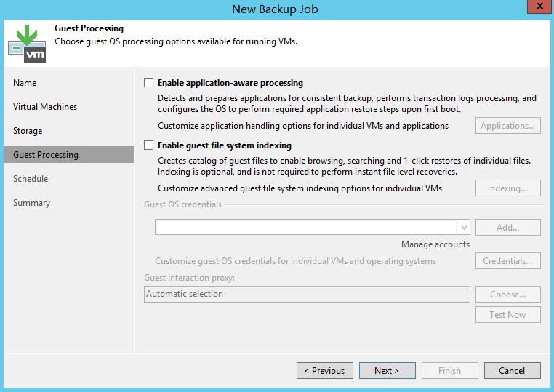Expand the Guest OS credentials dropdown arrow

click(464, 228)
